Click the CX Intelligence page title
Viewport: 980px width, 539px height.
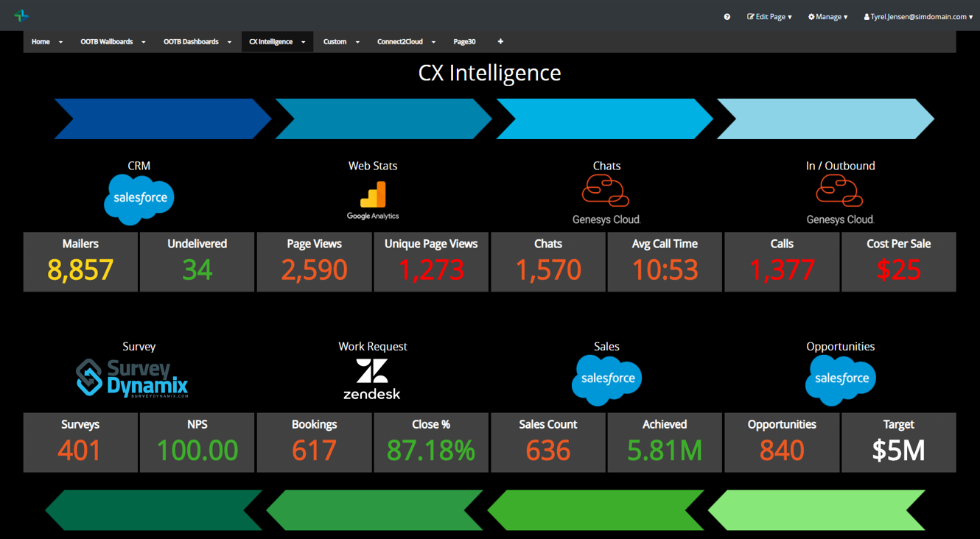490,73
